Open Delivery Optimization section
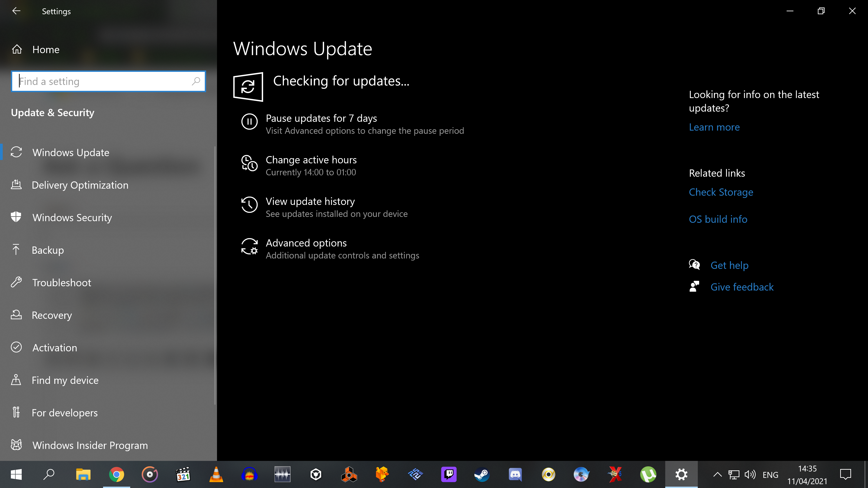The width and height of the screenshot is (868, 488). [x=80, y=185]
